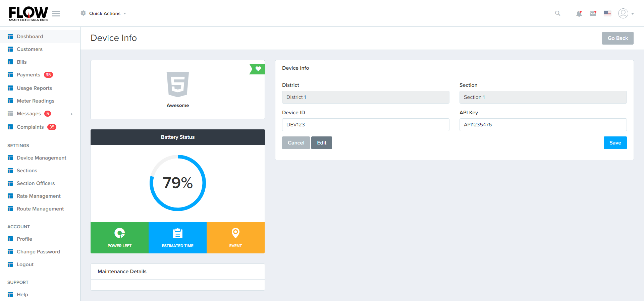
Task: Click the 79% battery progress circle
Action: pos(178,183)
